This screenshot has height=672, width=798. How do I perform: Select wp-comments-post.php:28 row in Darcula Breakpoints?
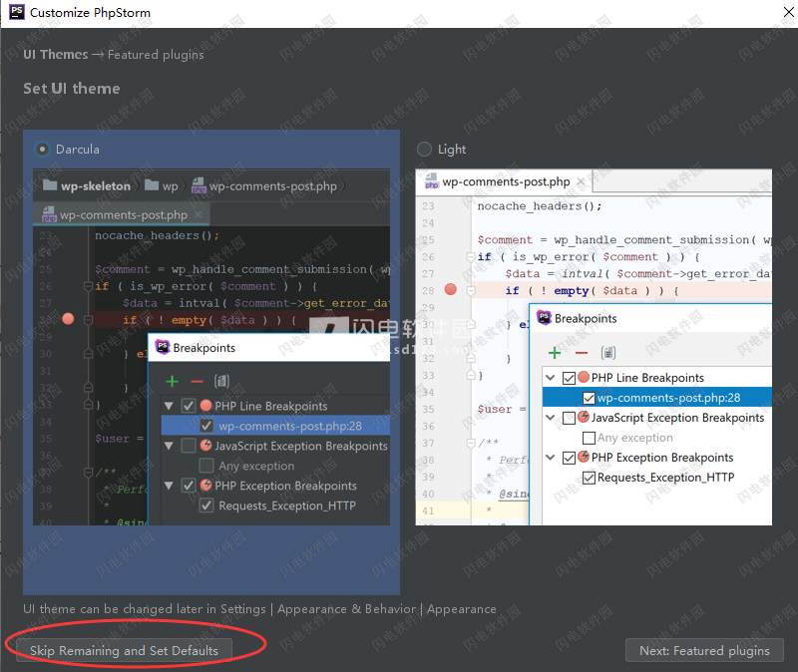(x=276, y=426)
